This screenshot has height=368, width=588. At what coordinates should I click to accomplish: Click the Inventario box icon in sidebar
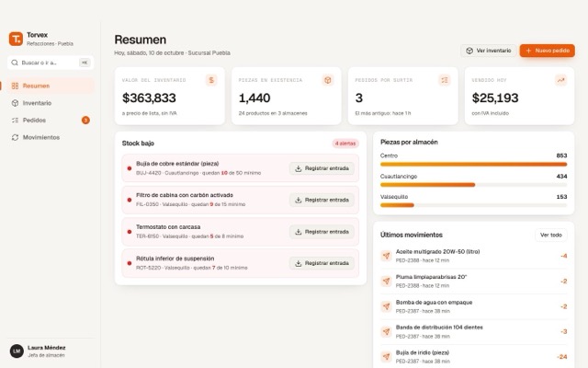(x=15, y=103)
